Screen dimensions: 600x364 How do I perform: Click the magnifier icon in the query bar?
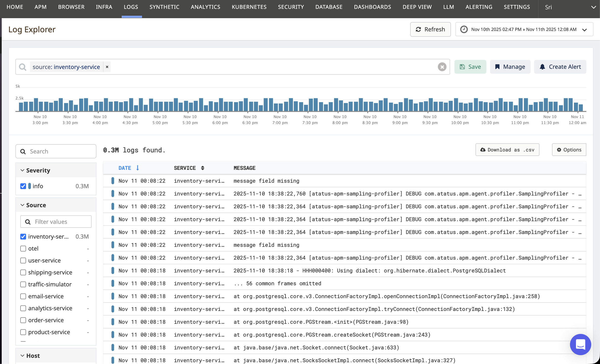23,67
